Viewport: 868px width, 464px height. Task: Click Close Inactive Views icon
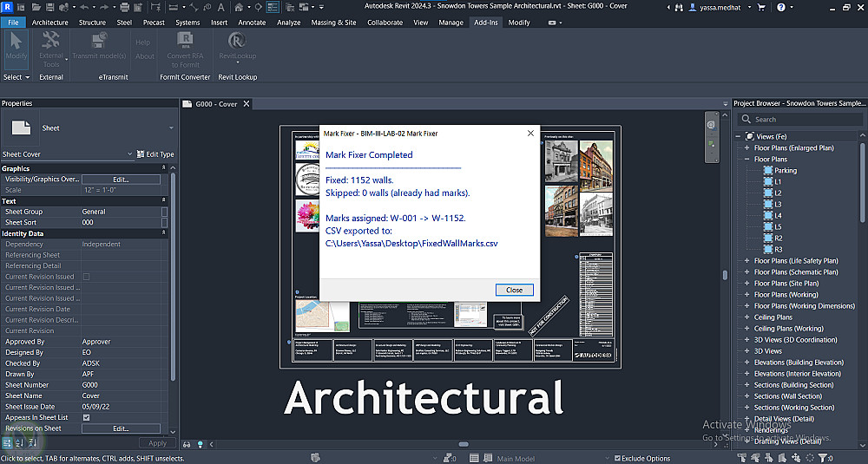point(289,7)
